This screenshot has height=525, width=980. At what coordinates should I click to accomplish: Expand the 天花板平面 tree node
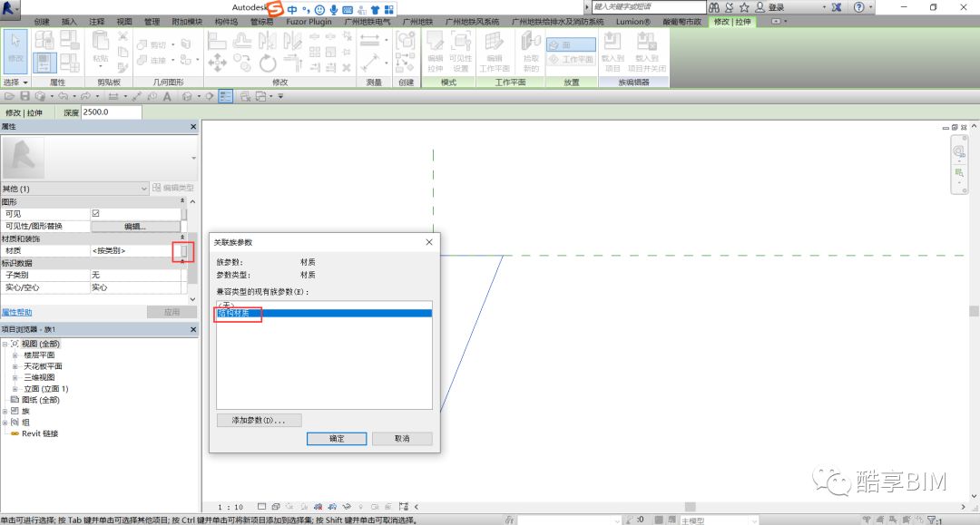[15, 366]
